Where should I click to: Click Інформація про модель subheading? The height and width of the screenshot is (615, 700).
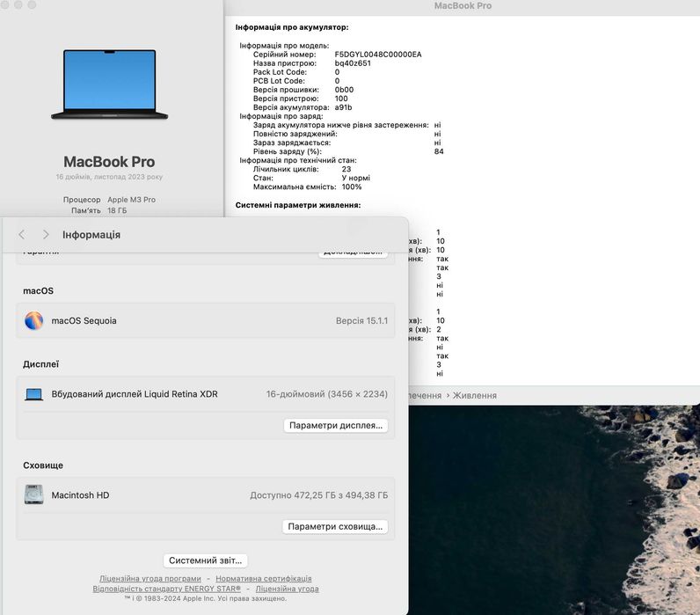tap(284, 46)
